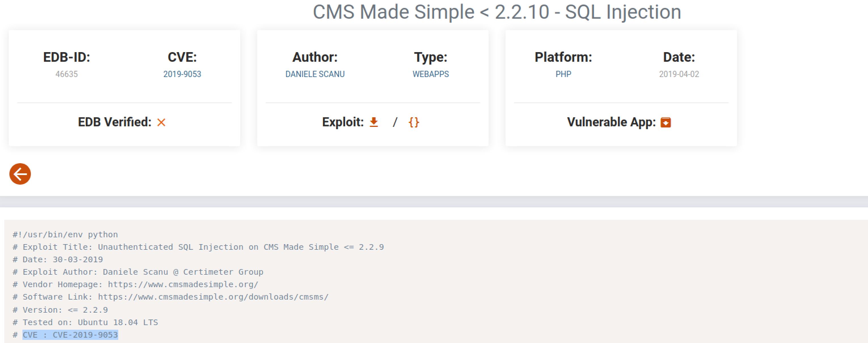
Task: Open author DANIELE SCANU profile
Action: (x=315, y=74)
